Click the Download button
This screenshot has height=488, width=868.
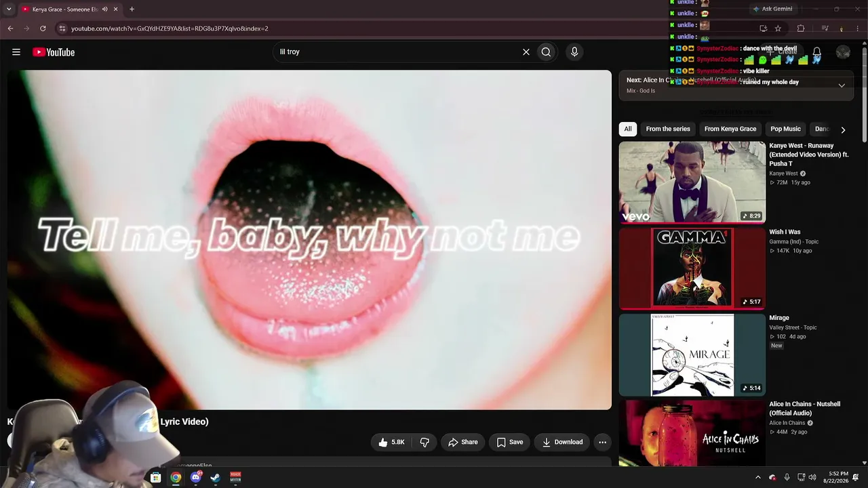pos(562,442)
